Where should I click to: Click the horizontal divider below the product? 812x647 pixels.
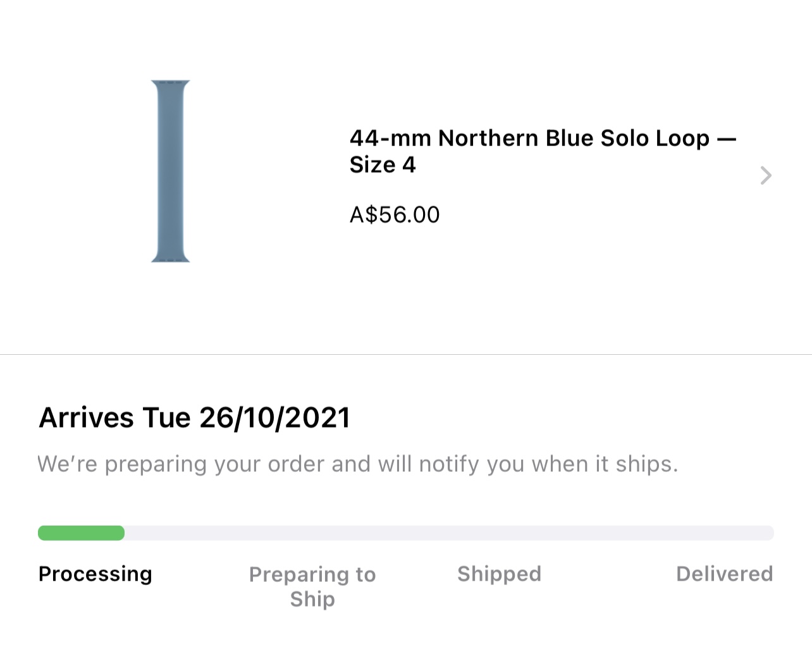[x=406, y=354]
